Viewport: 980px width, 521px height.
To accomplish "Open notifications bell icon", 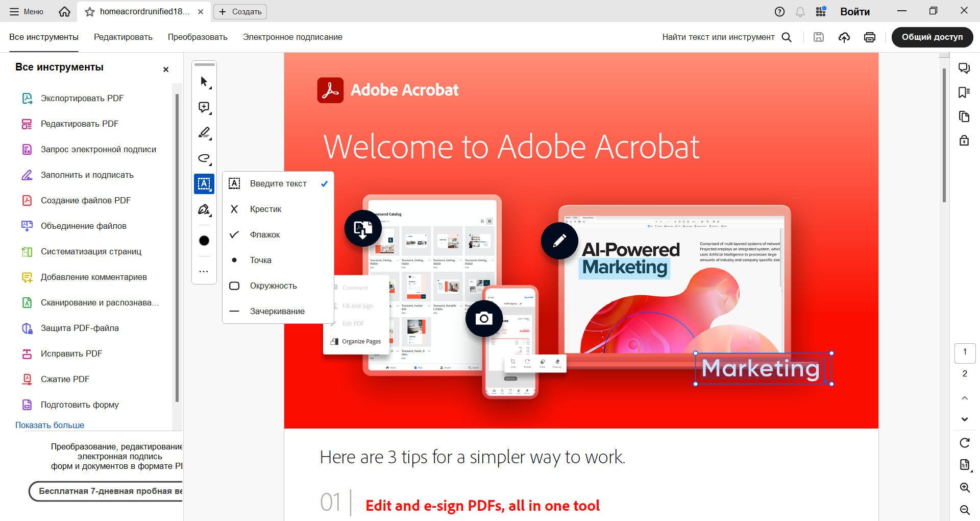I will tap(800, 12).
